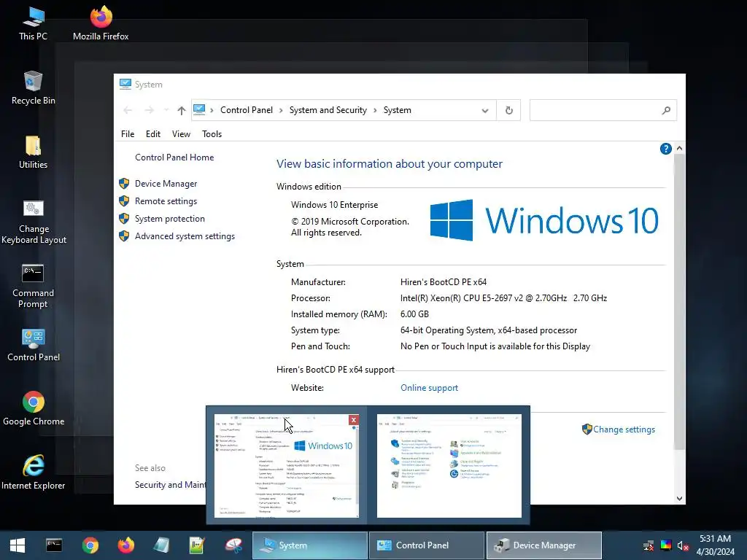The height and width of the screenshot is (560, 747).
Task: Click the 6.00 GB installed memory value
Action: (414, 314)
